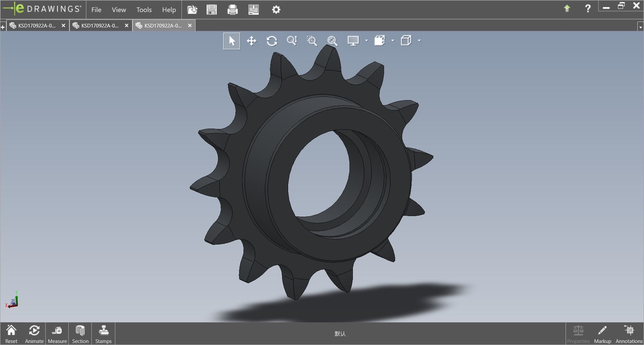The height and width of the screenshot is (345, 644).
Task: Open the File menu
Action: (x=96, y=10)
